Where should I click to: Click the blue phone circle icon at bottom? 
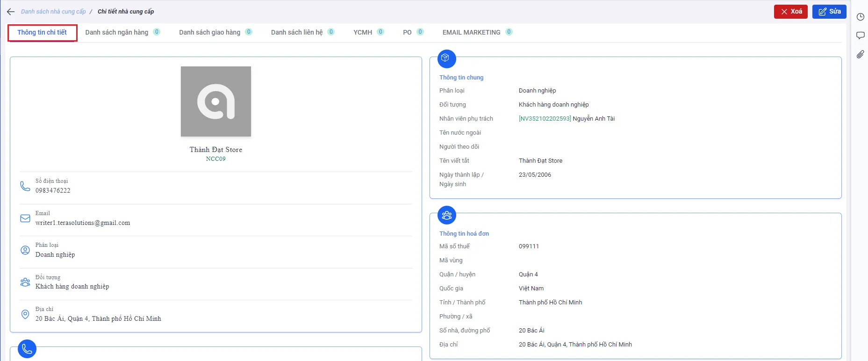pos(27,349)
